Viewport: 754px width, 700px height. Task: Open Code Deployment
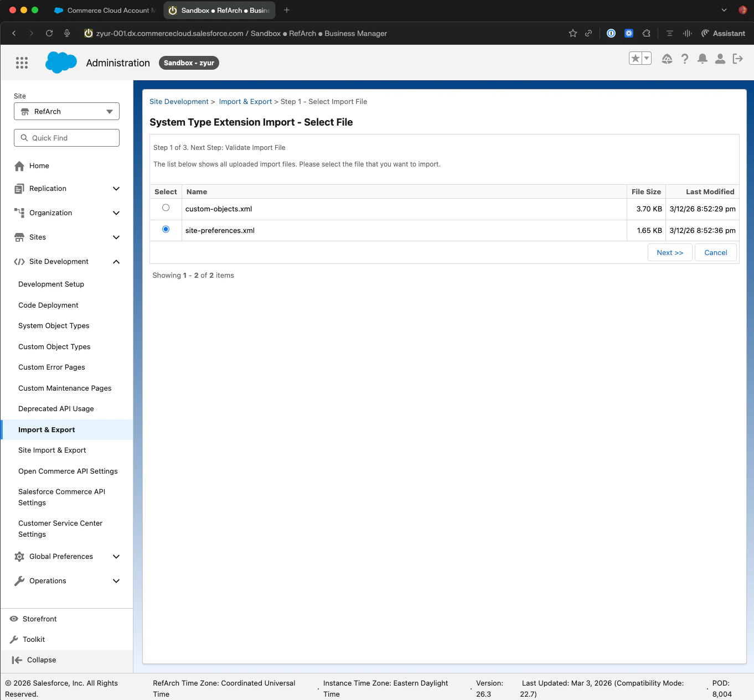pos(48,305)
